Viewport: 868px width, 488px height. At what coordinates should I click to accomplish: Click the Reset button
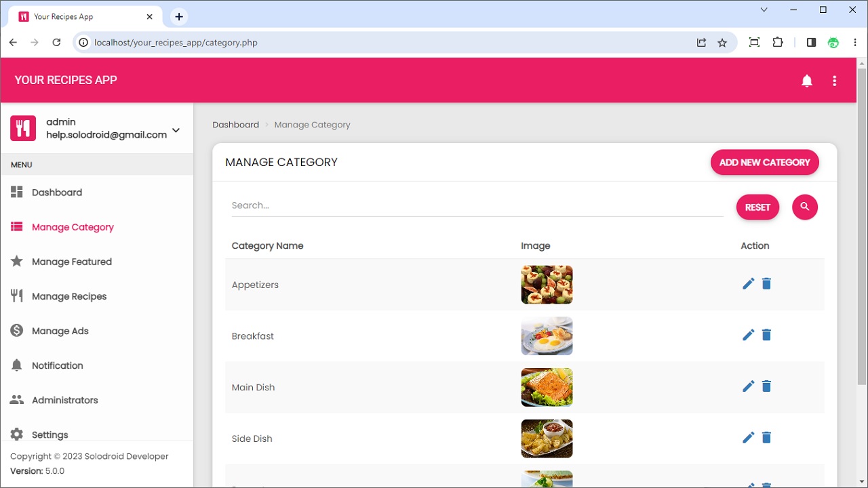click(x=757, y=207)
